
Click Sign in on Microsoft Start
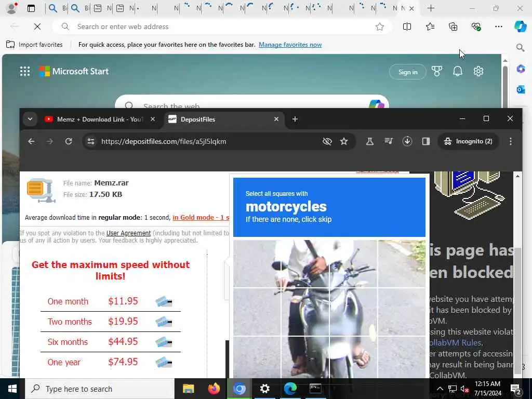coord(407,72)
